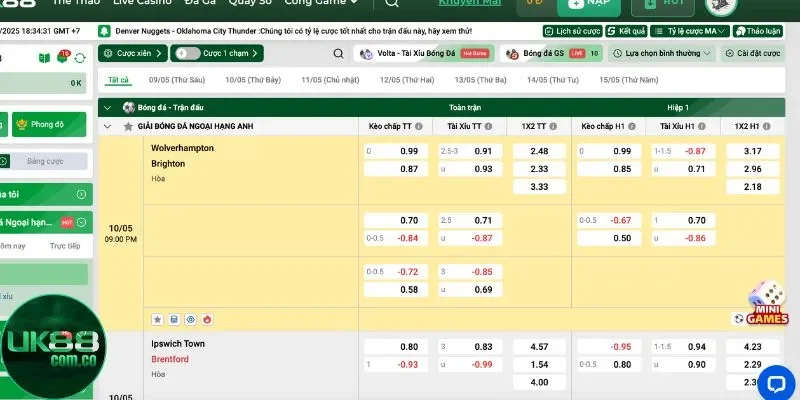Select the 2.48 odds for Wolverhampton 1X2
This screenshot has width=800, height=400.
[539, 151]
